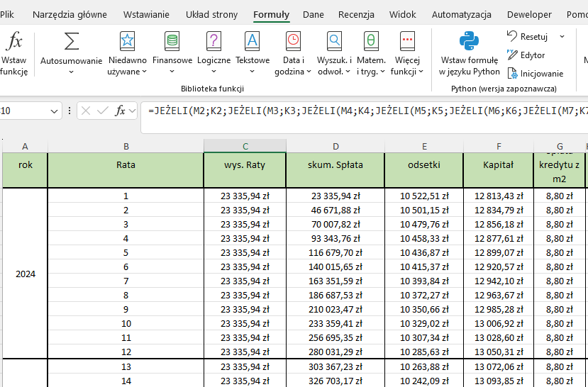Select cell with 326 703,17 zł
The width and height of the screenshot is (588, 387).
point(335,381)
